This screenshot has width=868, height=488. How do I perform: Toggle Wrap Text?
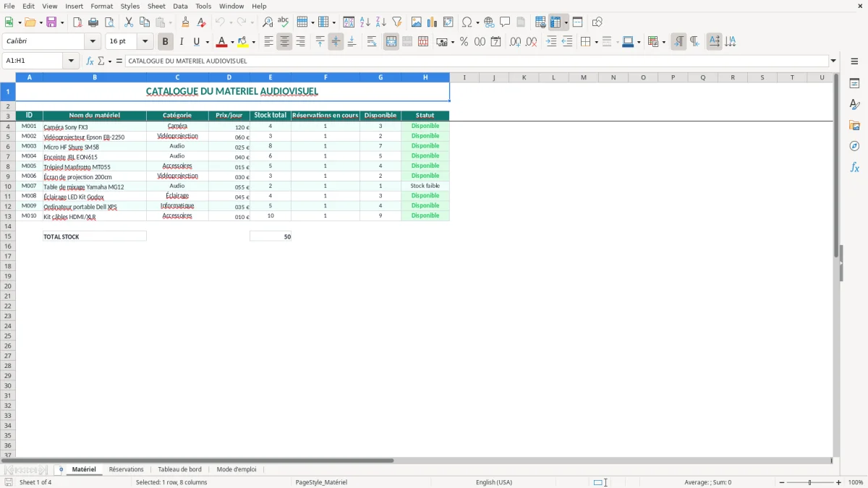pyautogui.click(x=372, y=42)
